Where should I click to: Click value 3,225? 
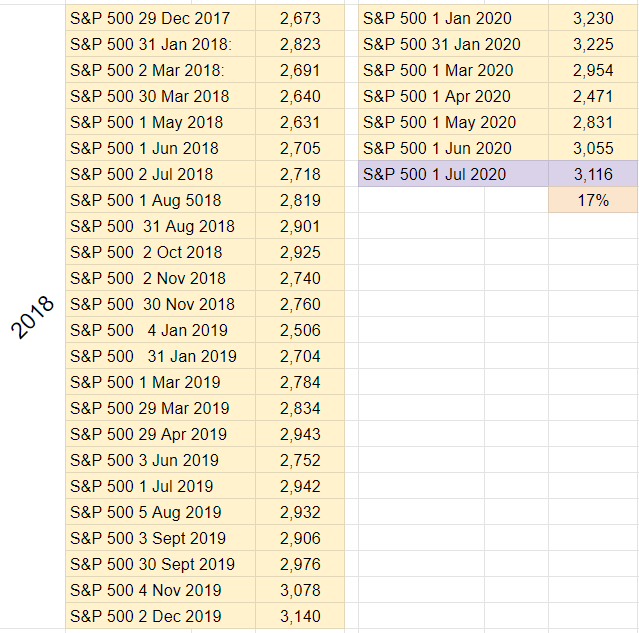[x=593, y=44]
